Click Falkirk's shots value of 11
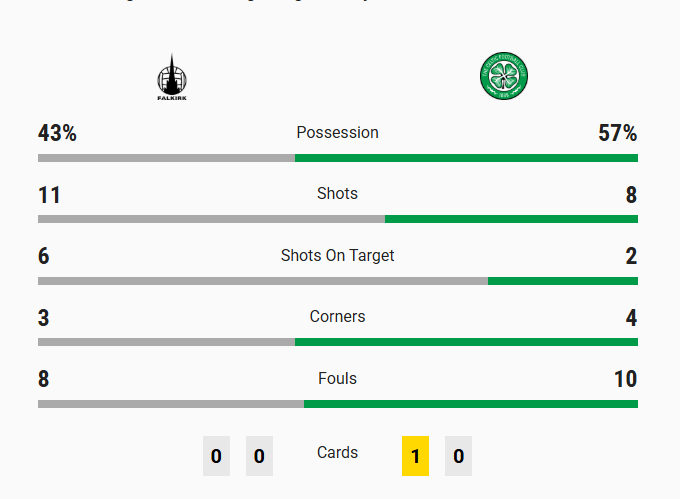The height and width of the screenshot is (499, 680). 49,196
